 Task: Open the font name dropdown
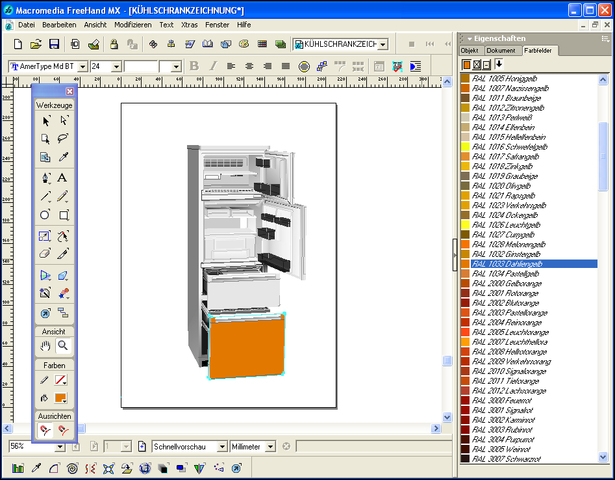point(82,67)
